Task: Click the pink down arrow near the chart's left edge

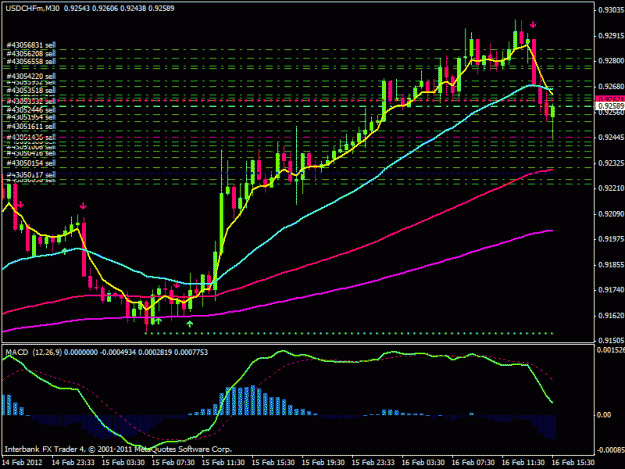Action: [x=21, y=205]
